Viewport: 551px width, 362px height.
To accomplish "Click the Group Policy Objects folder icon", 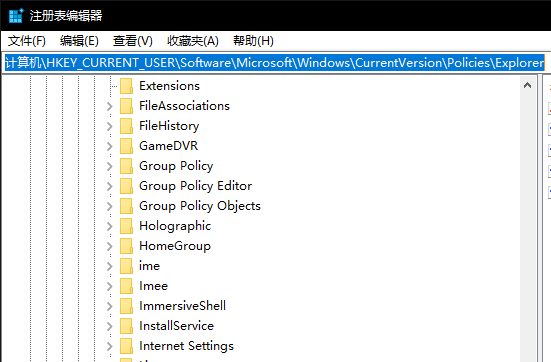I will point(127,206).
